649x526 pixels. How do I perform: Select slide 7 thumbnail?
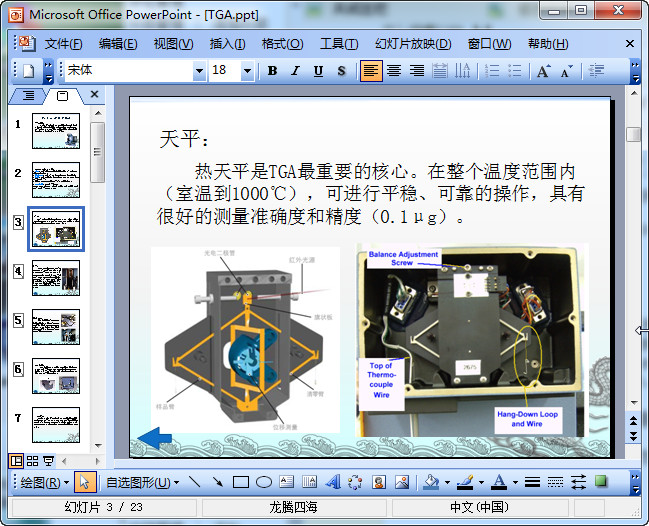point(56,425)
